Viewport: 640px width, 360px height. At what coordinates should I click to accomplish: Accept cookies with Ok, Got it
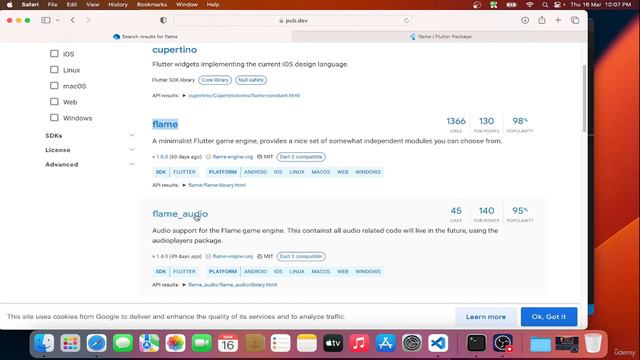tap(549, 317)
